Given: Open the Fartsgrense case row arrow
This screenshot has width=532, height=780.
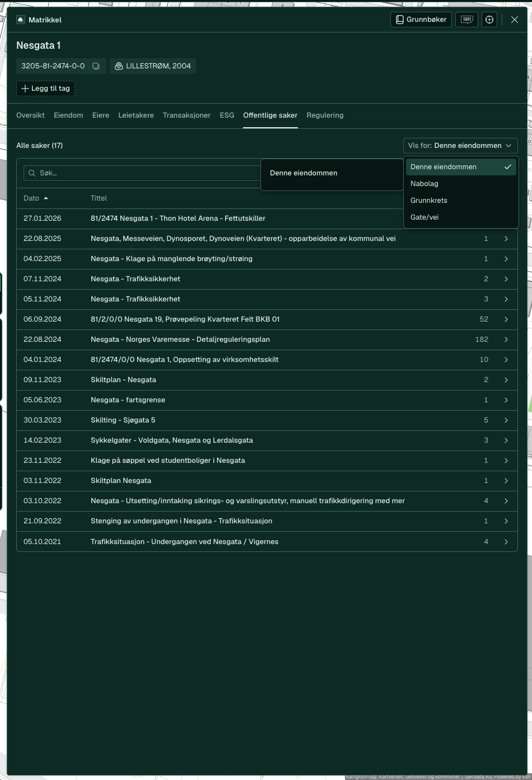Looking at the screenshot, I should pyautogui.click(x=506, y=400).
